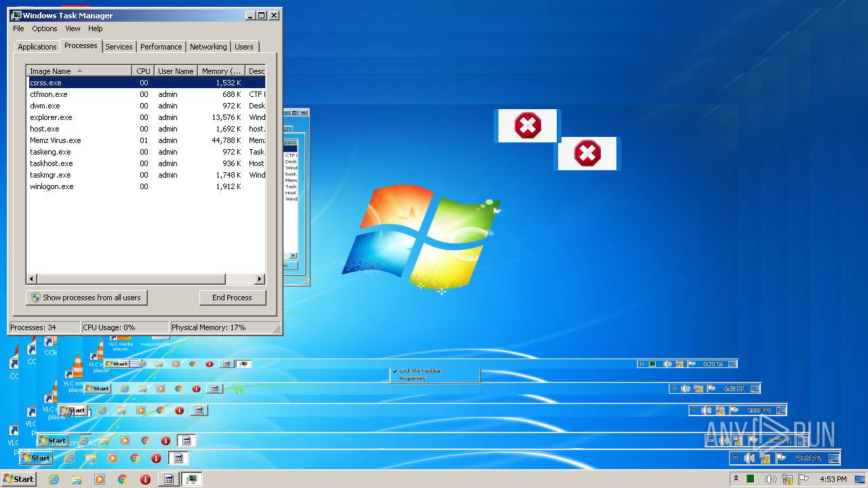Toggle Lock the taskbar menu entry

pos(420,371)
